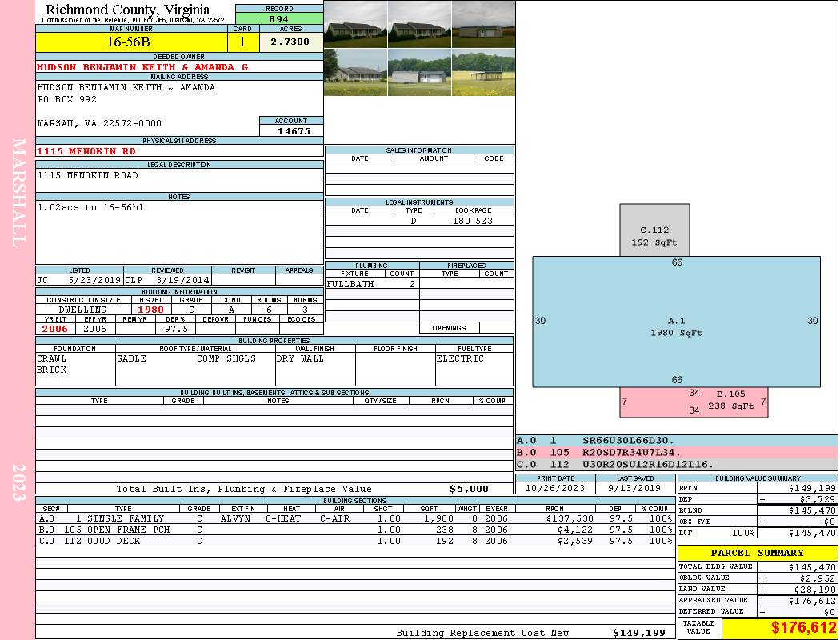The image size is (840, 640).
Task: Select the account number 14675 box
Action: [x=291, y=130]
